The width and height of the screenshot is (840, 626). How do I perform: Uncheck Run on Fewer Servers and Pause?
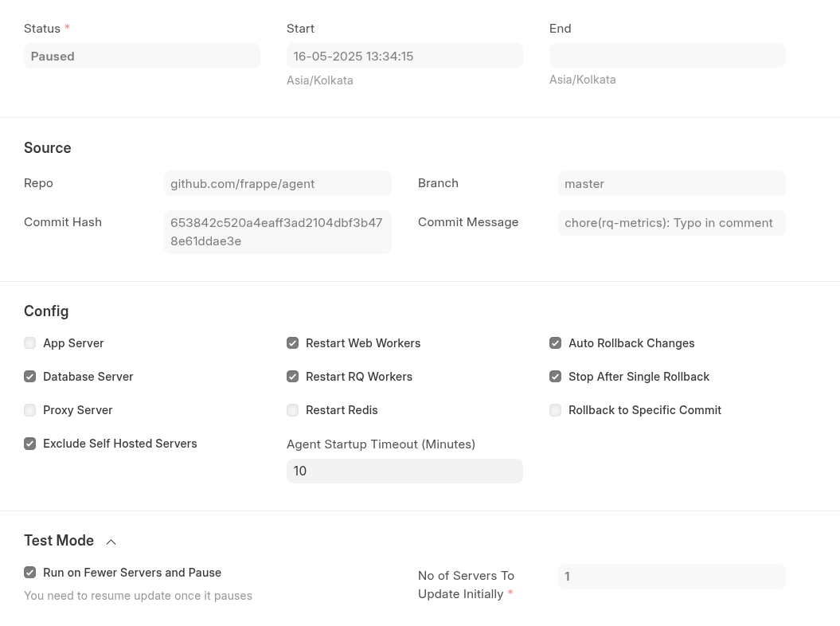pos(30,573)
